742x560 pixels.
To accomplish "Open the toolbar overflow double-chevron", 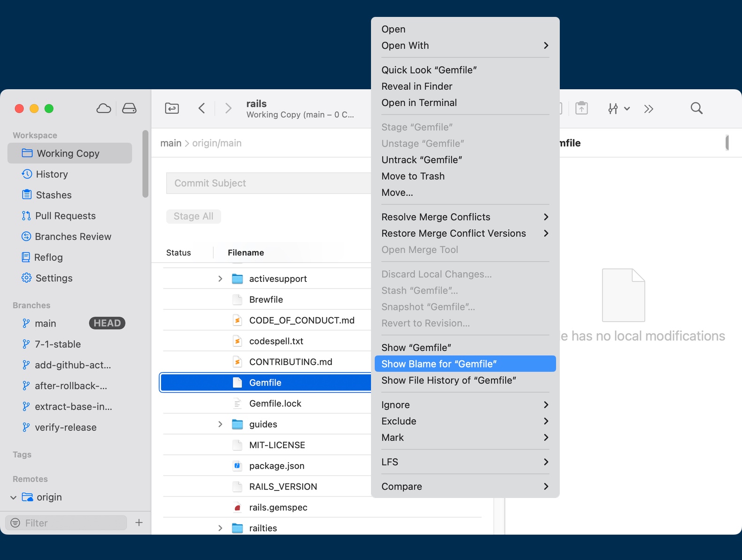I will point(649,109).
